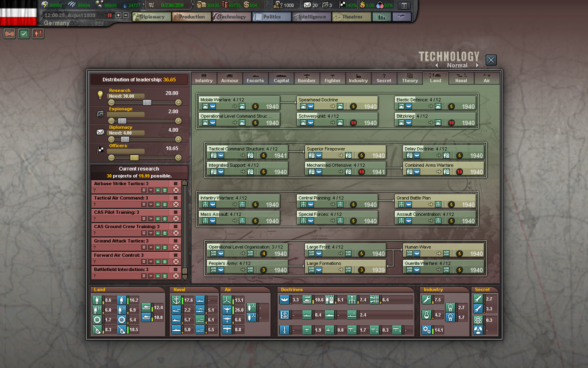Cancel the Battlefield Interdiction research

click(176, 276)
